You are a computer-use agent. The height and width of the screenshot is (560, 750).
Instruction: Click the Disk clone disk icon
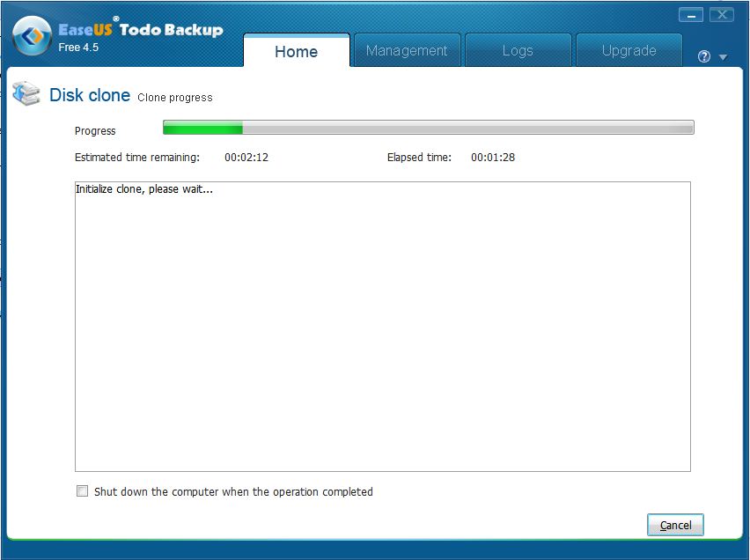coord(26,94)
